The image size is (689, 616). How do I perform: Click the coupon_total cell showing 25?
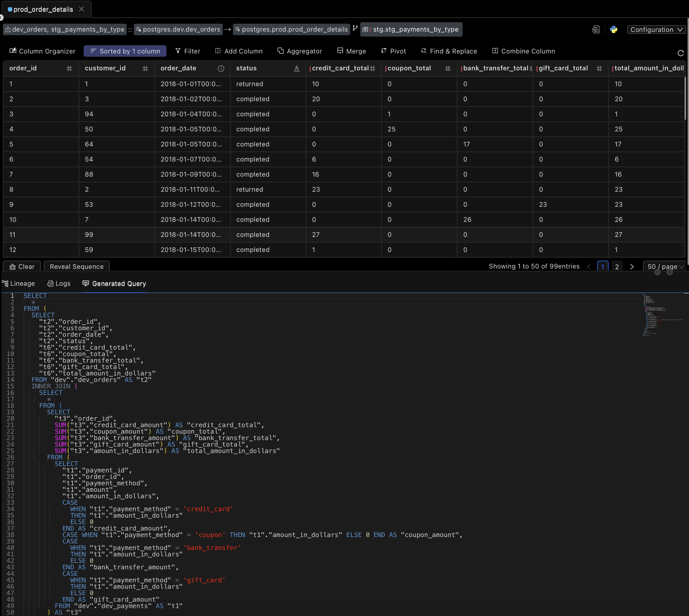pyautogui.click(x=419, y=129)
